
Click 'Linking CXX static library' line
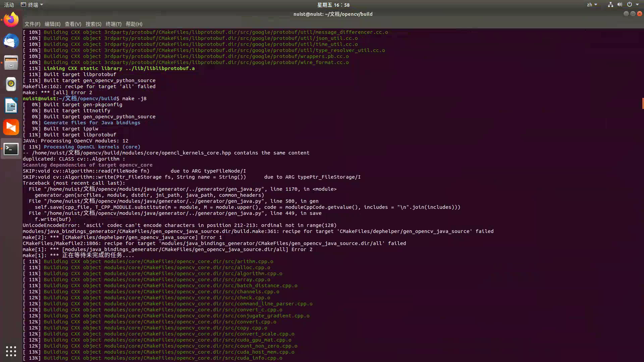pyautogui.click(x=109, y=68)
